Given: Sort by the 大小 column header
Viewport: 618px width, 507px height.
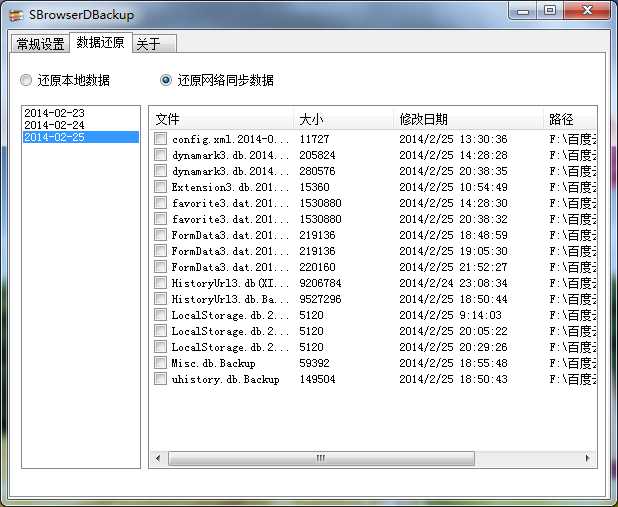Looking at the screenshot, I should click(x=344, y=119).
